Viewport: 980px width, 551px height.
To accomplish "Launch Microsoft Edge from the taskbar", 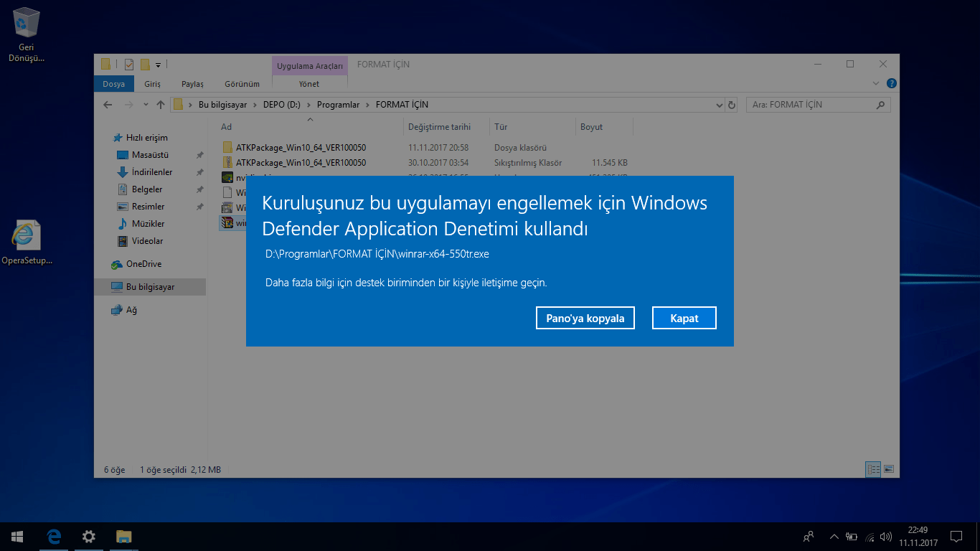I will pos(54,537).
